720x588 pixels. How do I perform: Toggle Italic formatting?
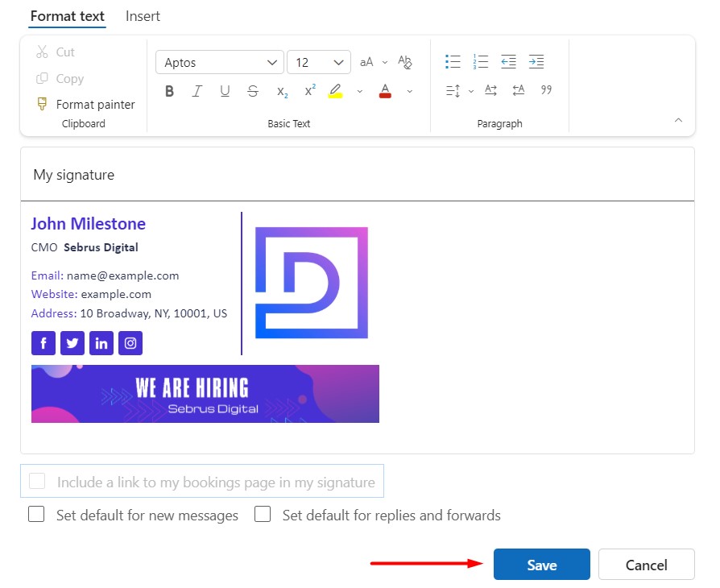(197, 91)
